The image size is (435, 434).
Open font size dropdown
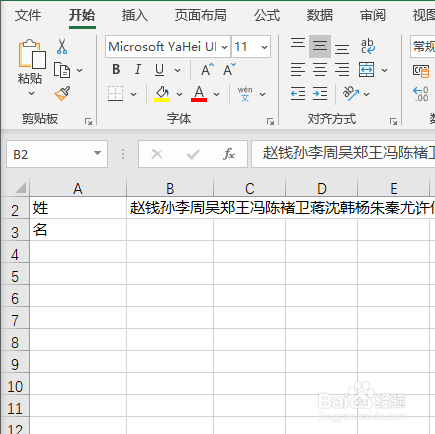[x=264, y=47]
